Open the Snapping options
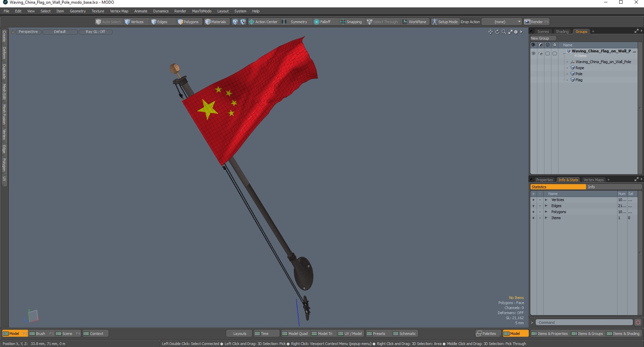The image size is (644, 347). pos(351,22)
